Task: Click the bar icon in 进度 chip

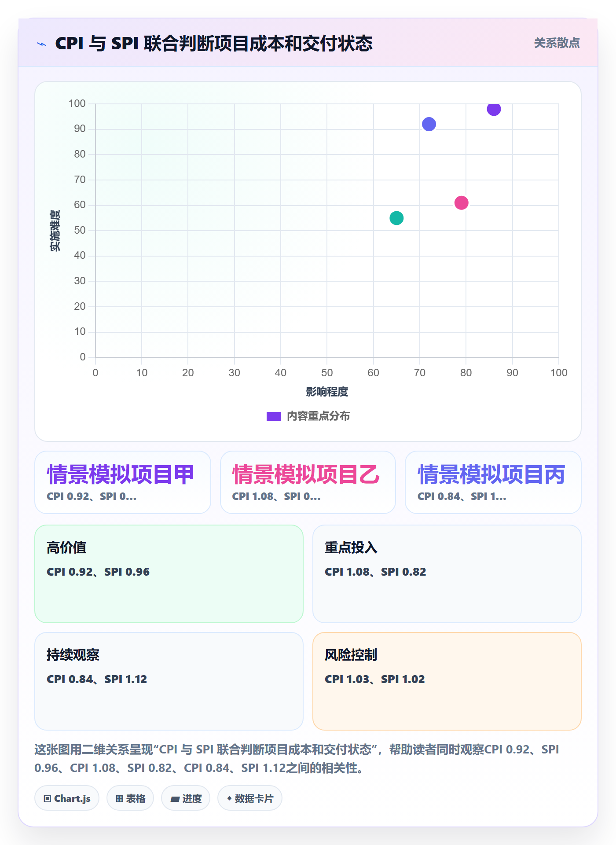Action: tap(175, 799)
